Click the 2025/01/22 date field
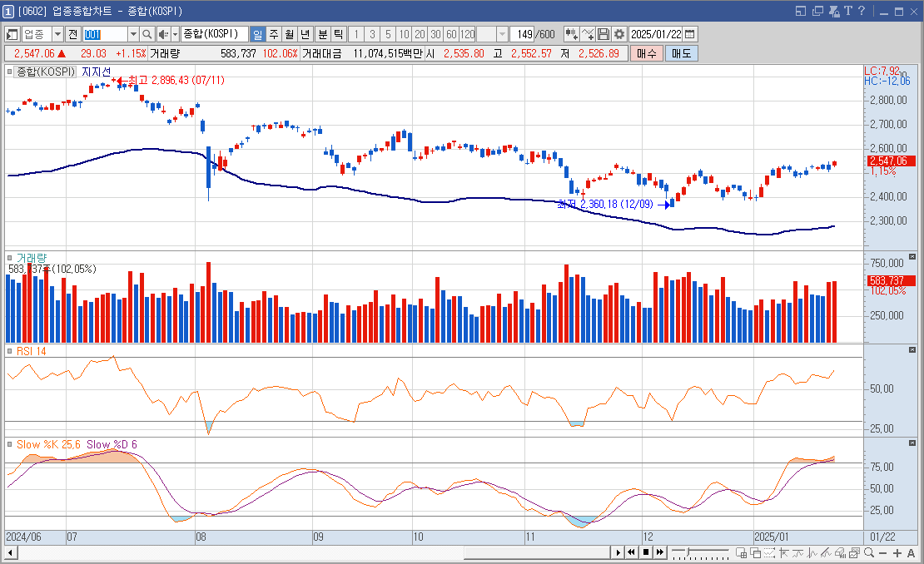This screenshot has width=924, height=564. 656,34
